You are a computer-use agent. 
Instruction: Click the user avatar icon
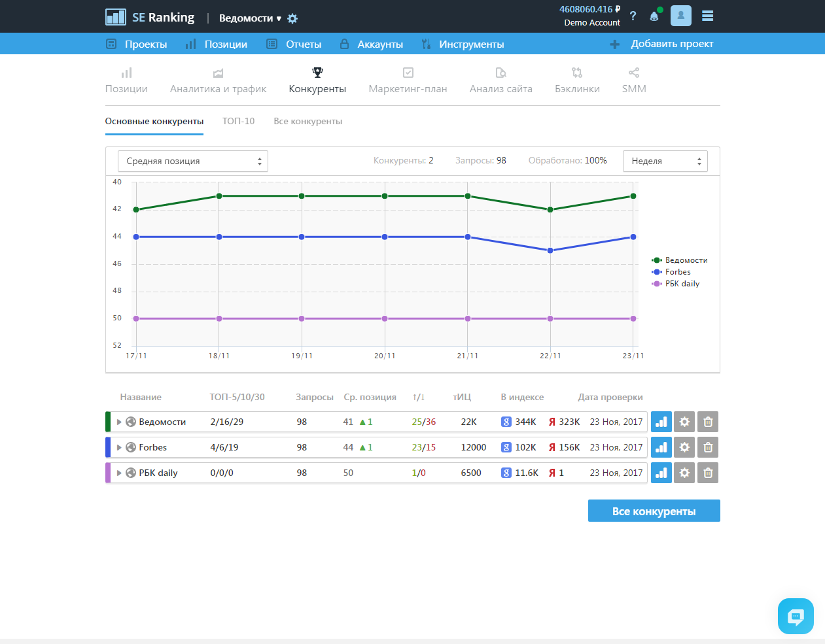tap(680, 16)
